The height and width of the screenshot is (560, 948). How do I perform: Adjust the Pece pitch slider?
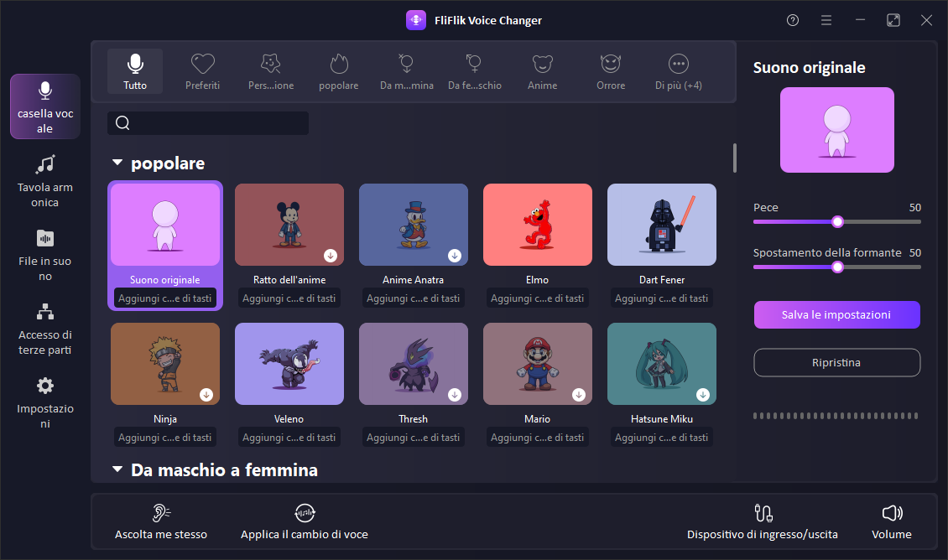(x=837, y=221)
